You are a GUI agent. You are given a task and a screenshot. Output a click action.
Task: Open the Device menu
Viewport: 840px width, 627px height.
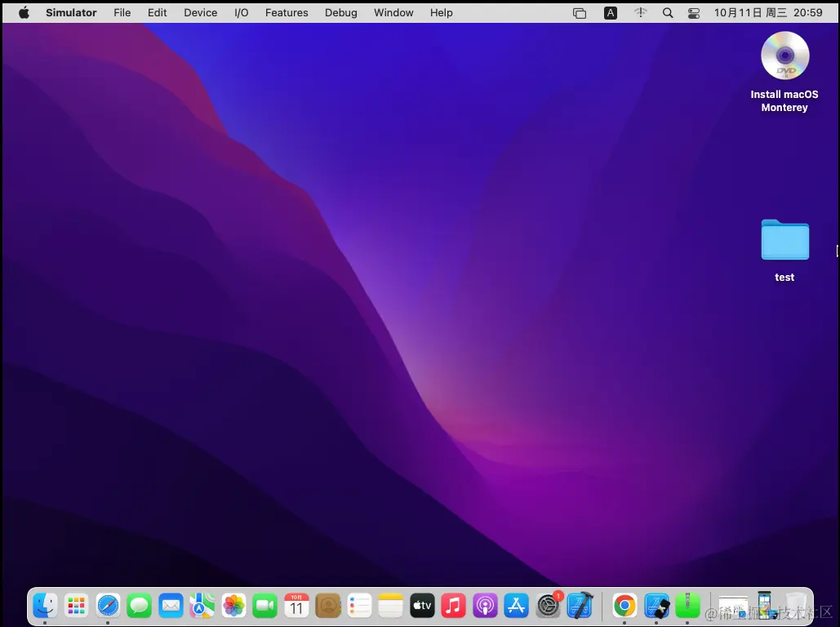[200, 13]
